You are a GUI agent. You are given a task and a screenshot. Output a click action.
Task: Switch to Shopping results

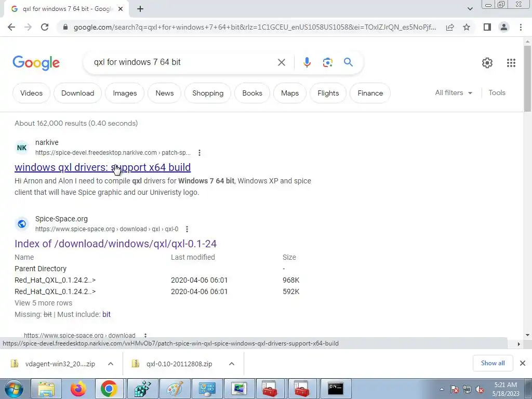point(208,93)
